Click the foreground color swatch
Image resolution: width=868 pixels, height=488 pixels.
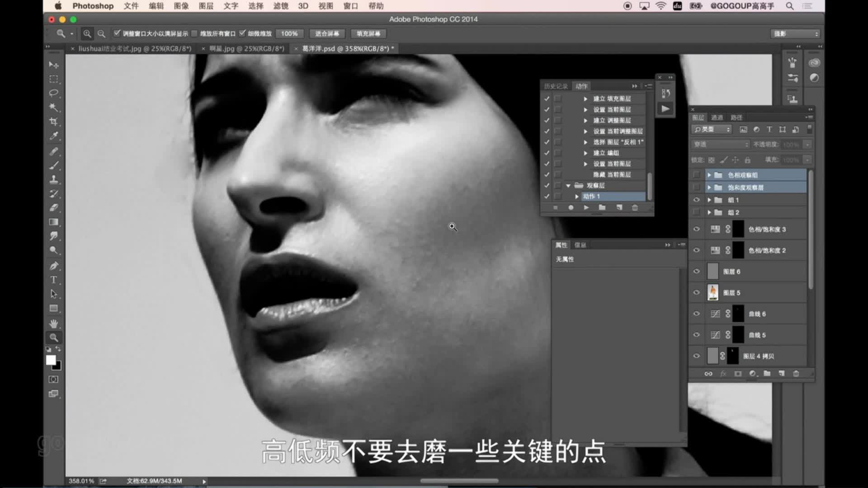click(x=51, y=360)
